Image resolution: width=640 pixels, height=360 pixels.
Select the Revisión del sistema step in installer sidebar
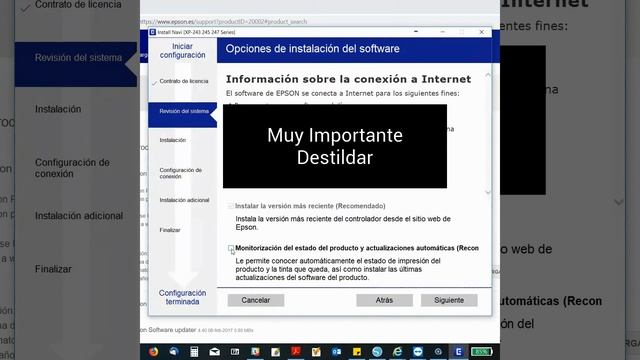[182, 115]
